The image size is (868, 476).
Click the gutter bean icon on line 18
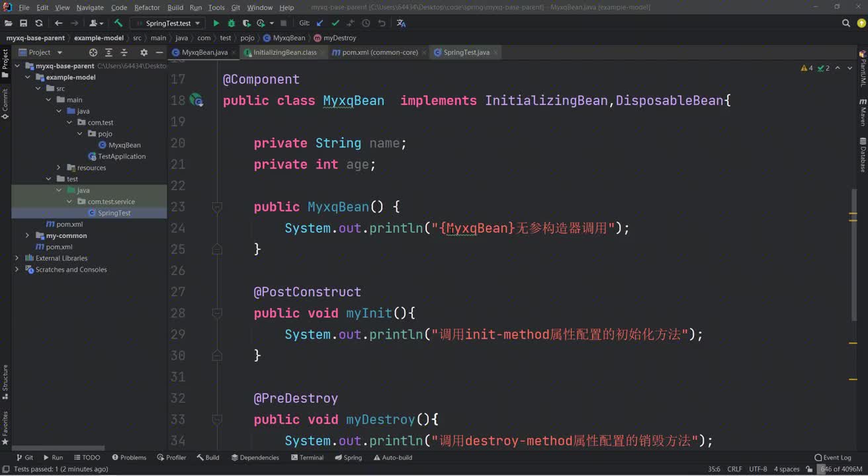[196, 100]
